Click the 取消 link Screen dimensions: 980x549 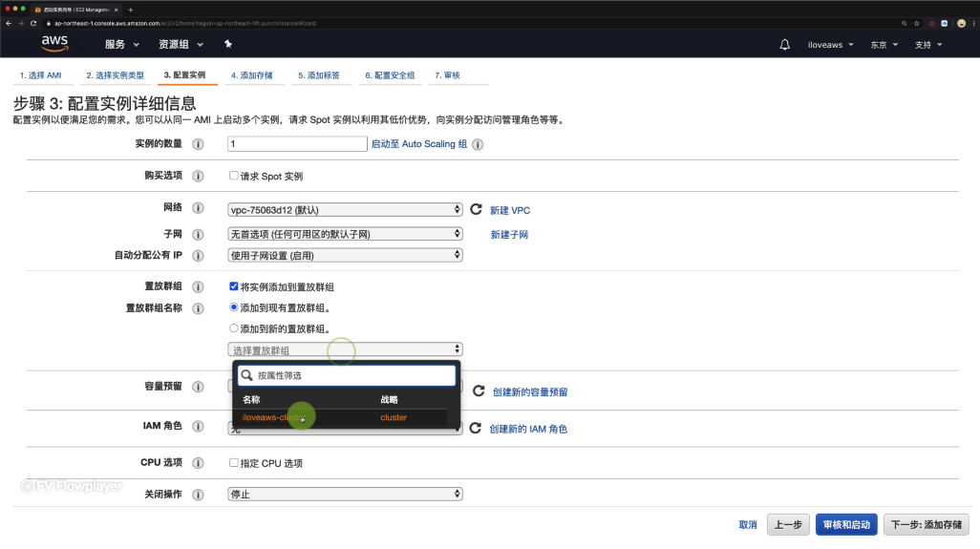click(x=748, y=524)
